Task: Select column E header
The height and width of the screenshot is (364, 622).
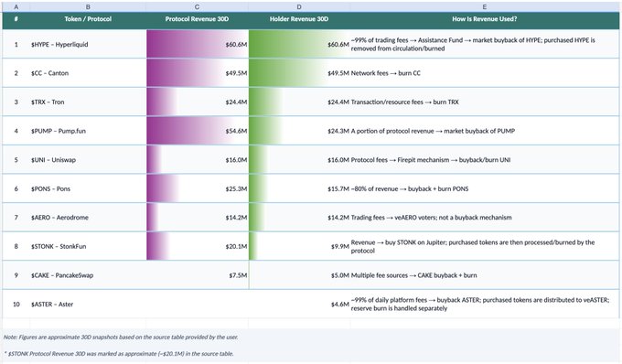Action: pos(485,6)
